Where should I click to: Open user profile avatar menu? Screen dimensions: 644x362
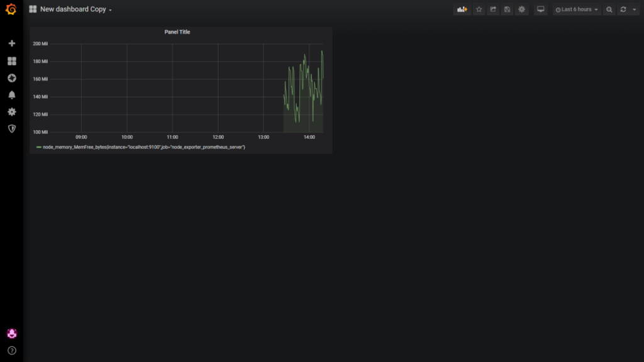pos(11,333)
